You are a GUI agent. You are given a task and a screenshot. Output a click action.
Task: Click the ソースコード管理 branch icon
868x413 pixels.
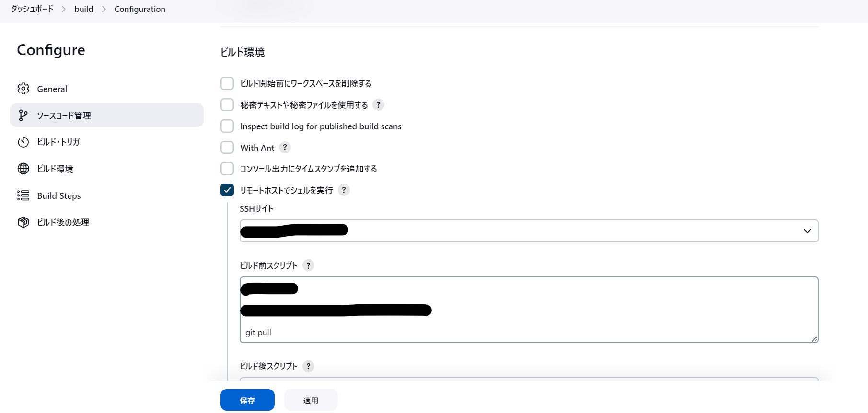tap(23, 115)
